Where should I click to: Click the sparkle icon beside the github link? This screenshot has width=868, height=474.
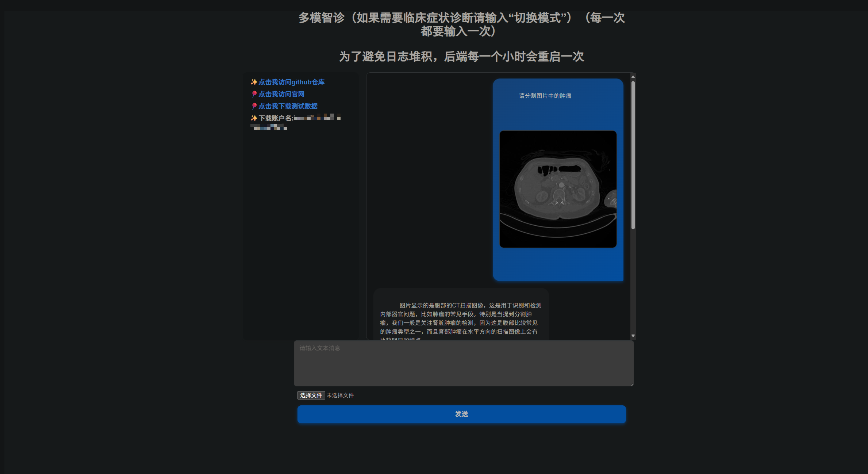[253, 82]
